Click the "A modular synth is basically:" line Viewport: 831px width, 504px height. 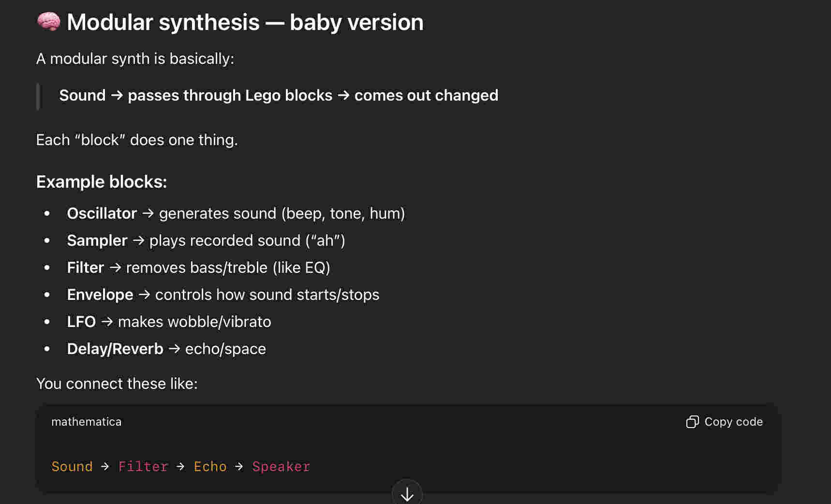pyautogui.click(x=135, y=59)
